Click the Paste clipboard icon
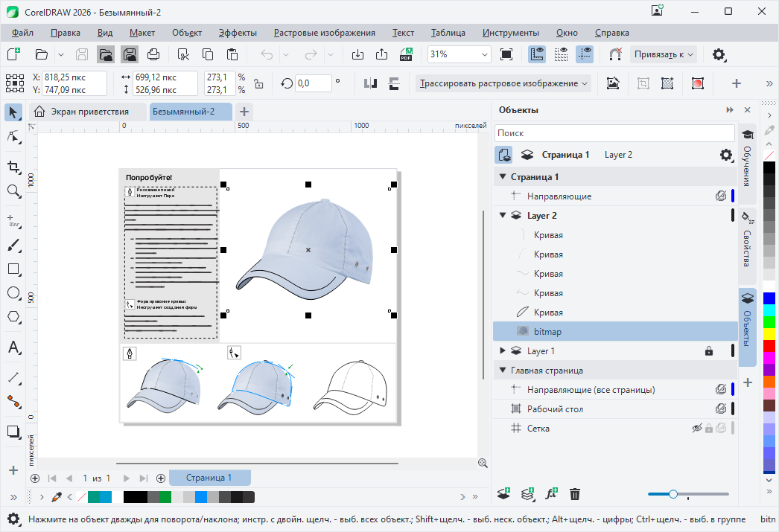 (x=232, y=54)
